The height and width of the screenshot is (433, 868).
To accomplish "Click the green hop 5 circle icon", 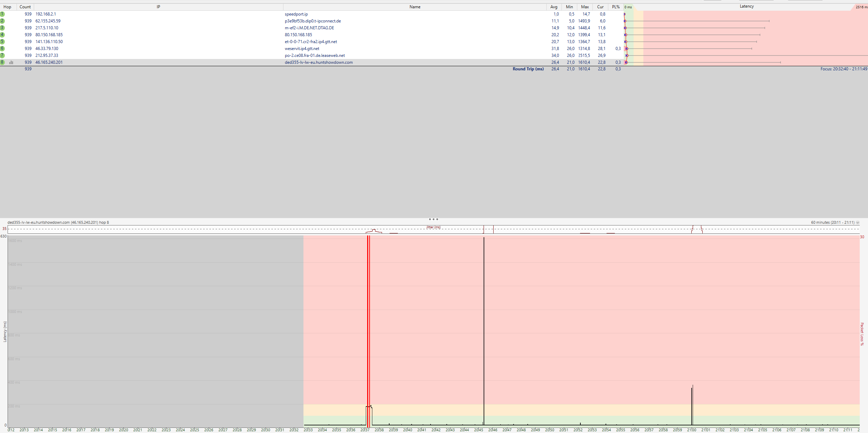I will pyautogui.click(x=2, y=42).
